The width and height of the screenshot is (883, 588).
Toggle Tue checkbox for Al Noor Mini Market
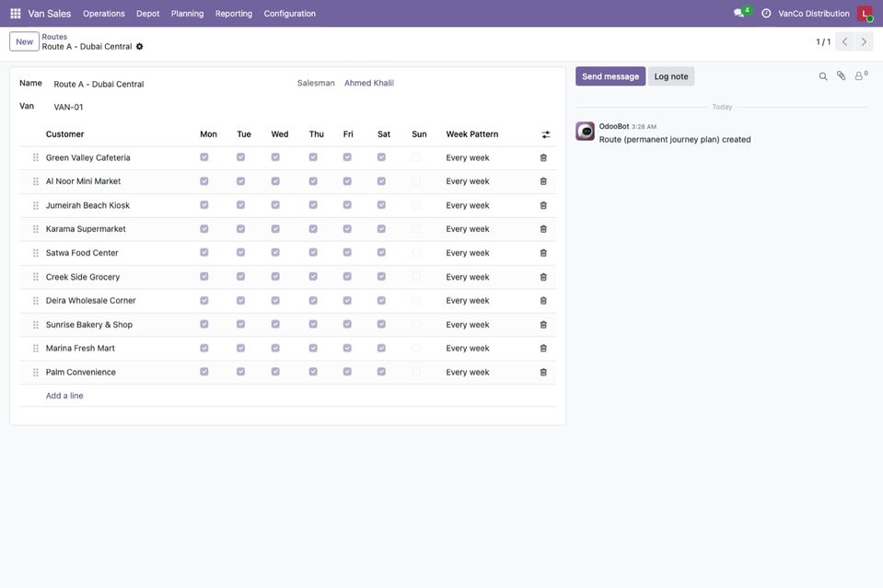tap(240, 181)
